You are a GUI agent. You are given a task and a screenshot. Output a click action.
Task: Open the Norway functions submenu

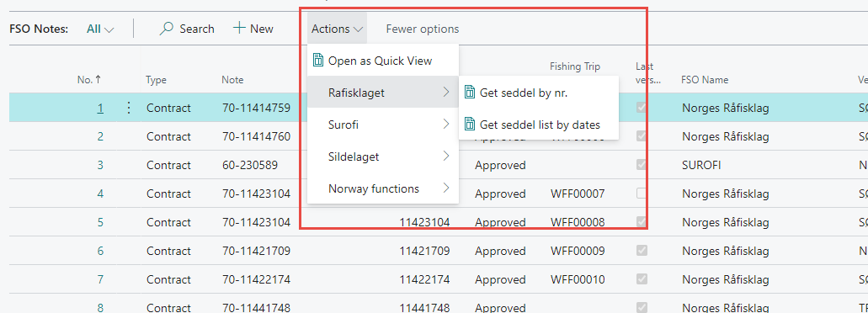383,188
